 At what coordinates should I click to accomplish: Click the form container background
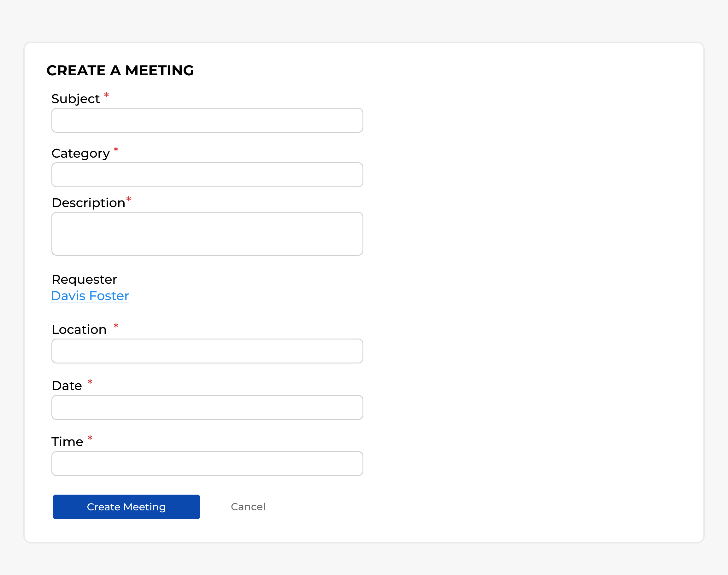(x=532, y=295)
